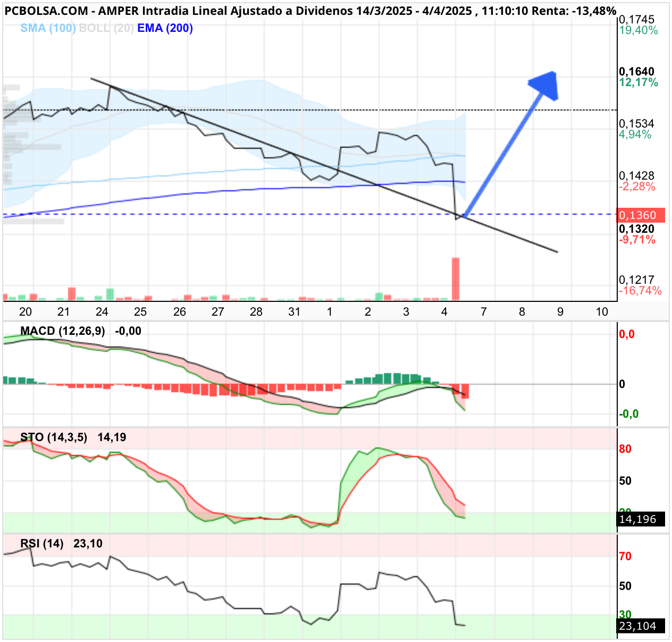Click the green 30 level on RSI axis
Image resolution: width=672 pixels, height=642 pixels.
point(625,615)
